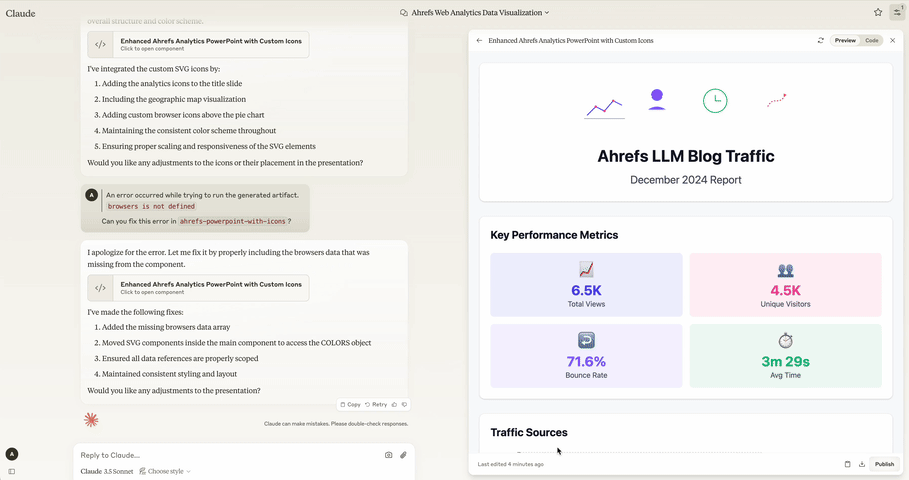Copy the last Claude response
Viewport: 909px width, 480px height.
[350, 405]
